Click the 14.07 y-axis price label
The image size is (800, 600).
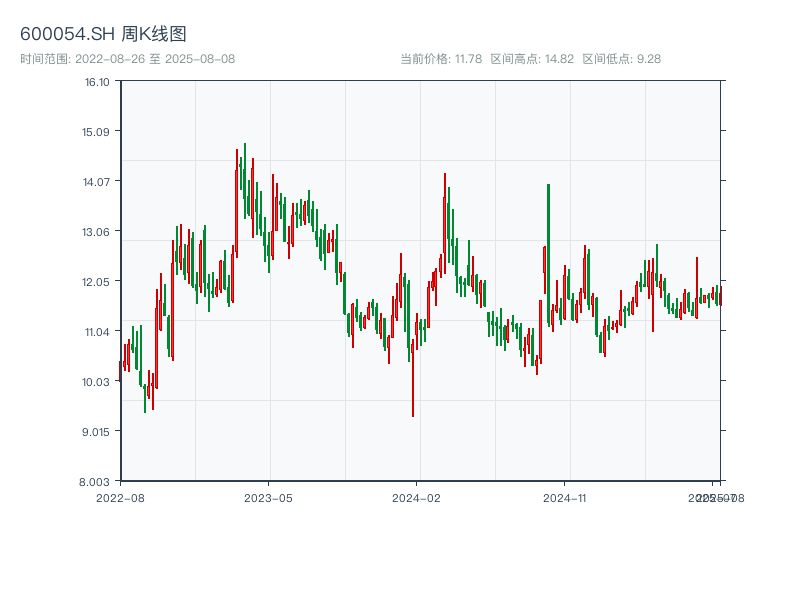[x=97, y=182]
